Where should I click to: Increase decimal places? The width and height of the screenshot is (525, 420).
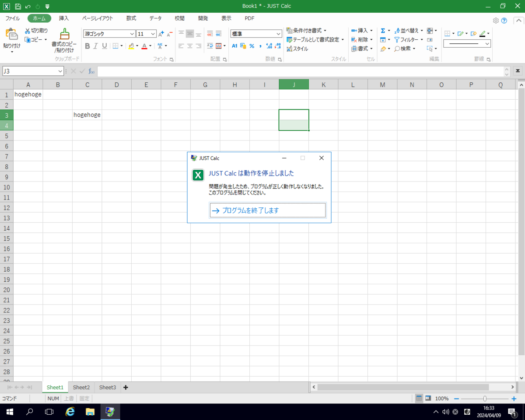(x=269, y=46)
